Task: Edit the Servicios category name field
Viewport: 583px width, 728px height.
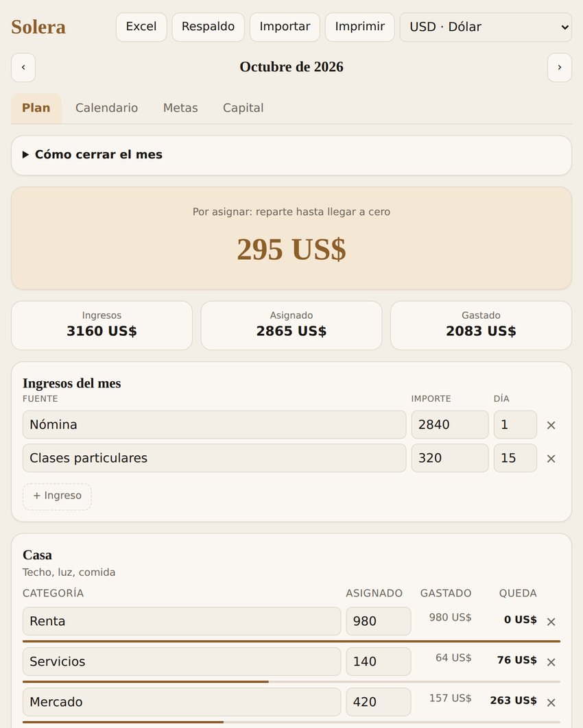Action: 182,662
